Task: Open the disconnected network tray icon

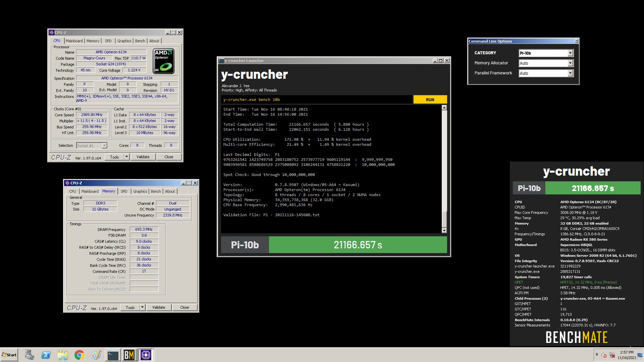Action: pyautogui.click(x=612, y=355)
